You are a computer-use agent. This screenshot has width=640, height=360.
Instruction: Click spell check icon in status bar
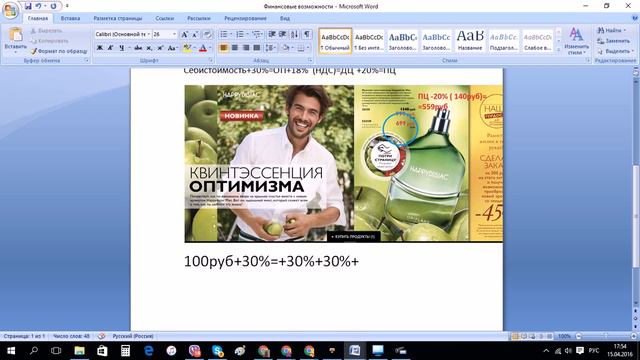(101, 336)
